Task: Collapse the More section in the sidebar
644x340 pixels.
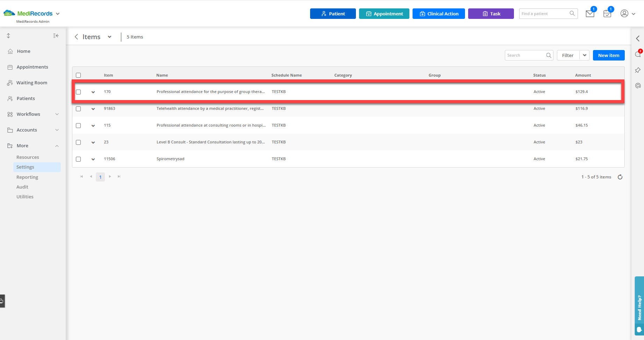Action: [x=57, y=146]
